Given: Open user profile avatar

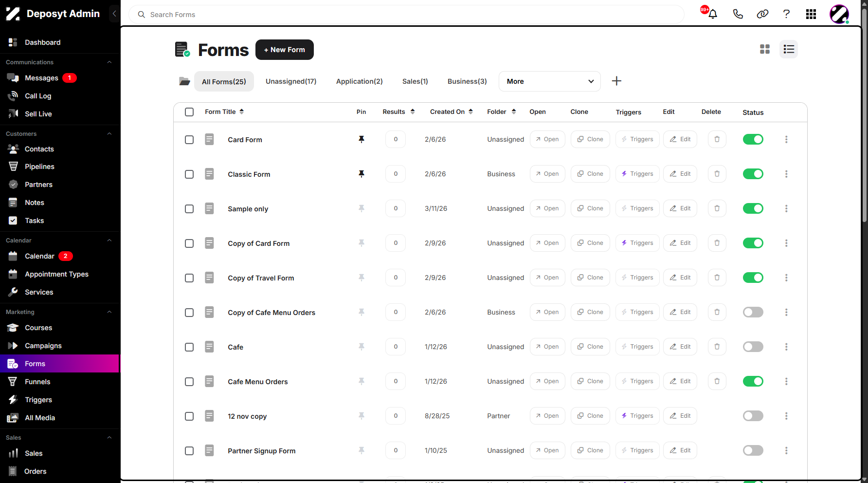Looking at the screenshot, I should 839,14.
